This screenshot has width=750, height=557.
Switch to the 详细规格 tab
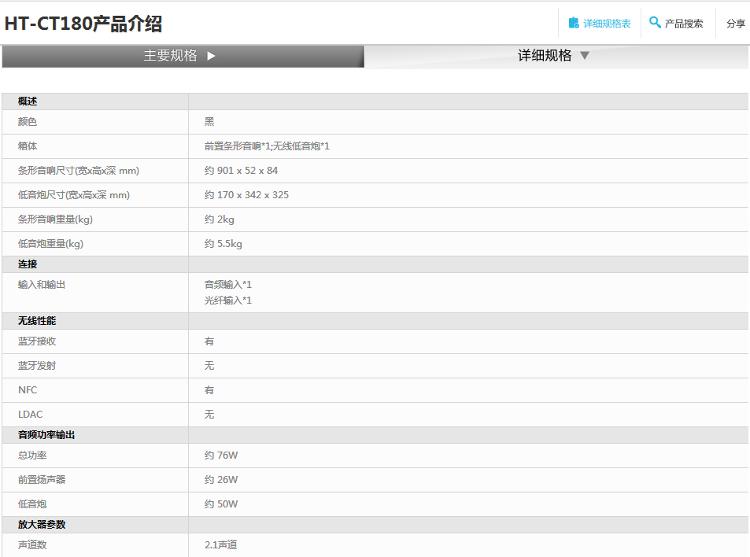click(x=557, y=56)
